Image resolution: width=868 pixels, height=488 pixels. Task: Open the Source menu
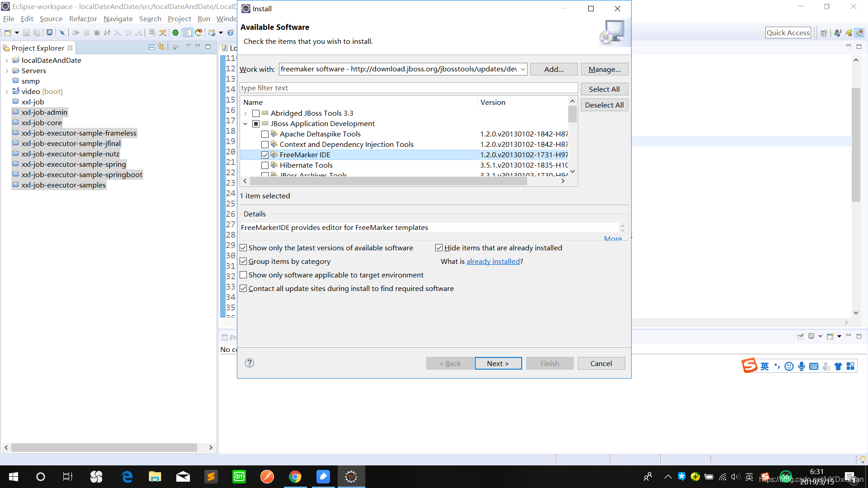click(51, 19)
